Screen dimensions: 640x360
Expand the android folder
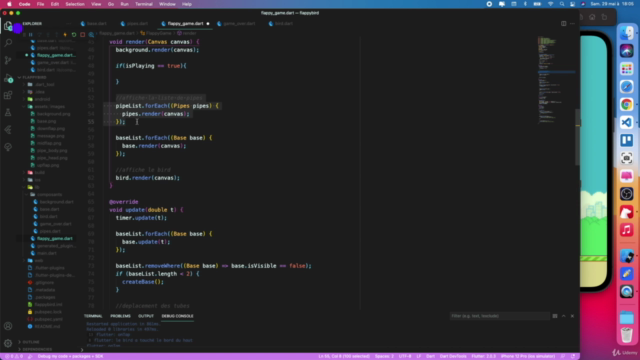point(42,99)
